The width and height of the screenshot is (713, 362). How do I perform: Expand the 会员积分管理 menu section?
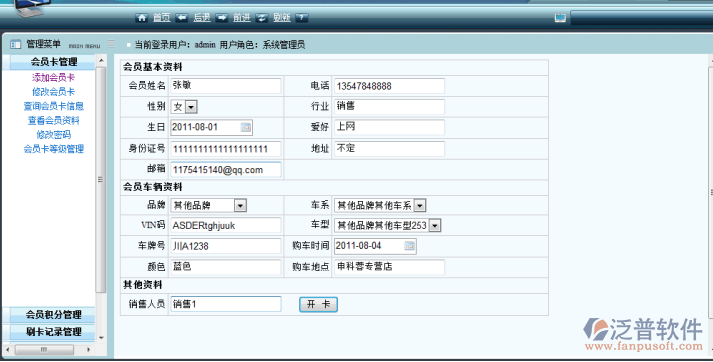point(54,315)
